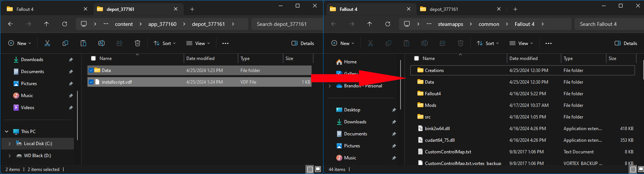This screenshot has height=174, width=644.
Task: Expand Local Disk (C:) tree node
Action: click(x=10, y=144)
